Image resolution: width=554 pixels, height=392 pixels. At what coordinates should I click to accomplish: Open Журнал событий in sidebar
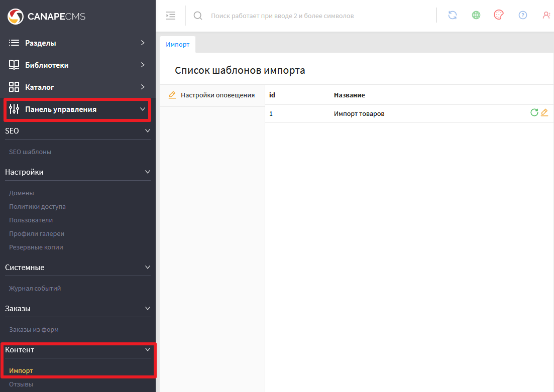click(x=35, y=288)
